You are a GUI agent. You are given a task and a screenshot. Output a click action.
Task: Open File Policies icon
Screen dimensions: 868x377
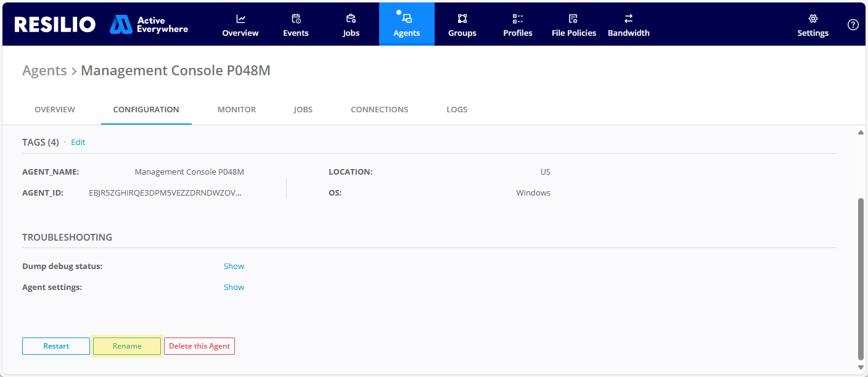pos(573,19)
